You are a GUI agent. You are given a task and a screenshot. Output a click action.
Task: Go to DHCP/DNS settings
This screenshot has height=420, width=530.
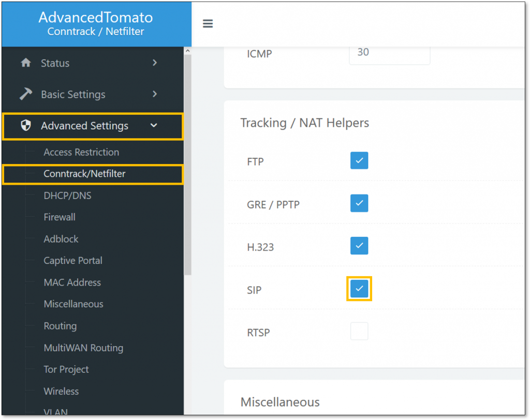(x=67, y=196)
